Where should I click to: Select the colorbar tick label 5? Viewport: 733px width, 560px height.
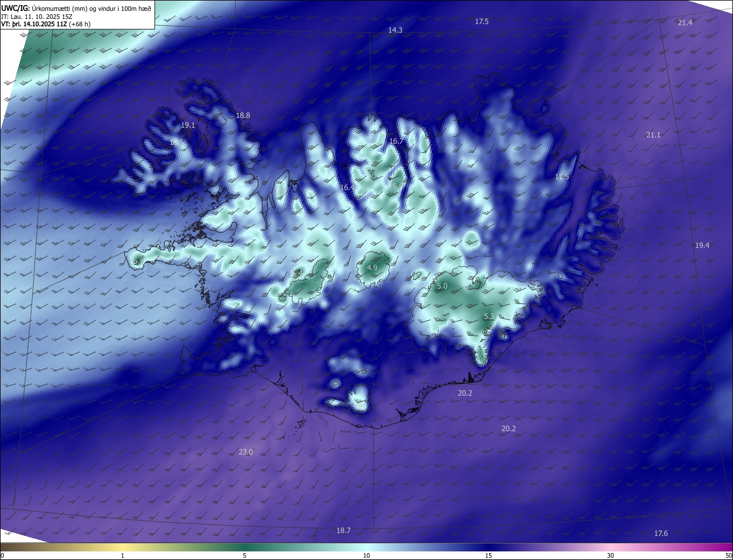(x=245, y=555)
